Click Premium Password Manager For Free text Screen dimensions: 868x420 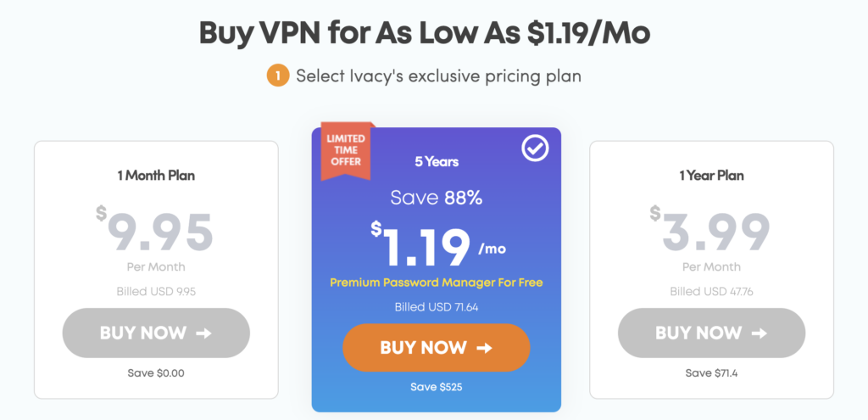pos(437,283)
